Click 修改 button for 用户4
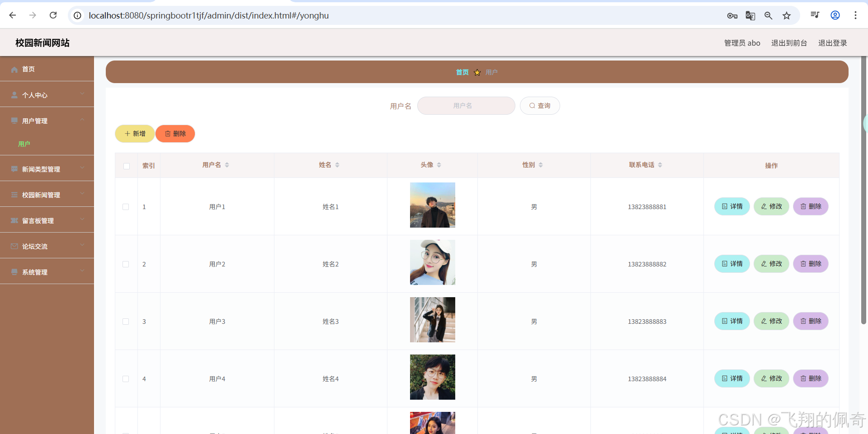 (x=771, y=378)
